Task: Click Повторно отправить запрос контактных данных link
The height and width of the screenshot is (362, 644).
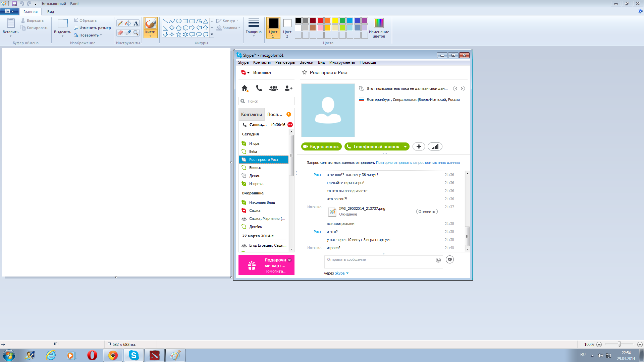Action: pos(418,163)
